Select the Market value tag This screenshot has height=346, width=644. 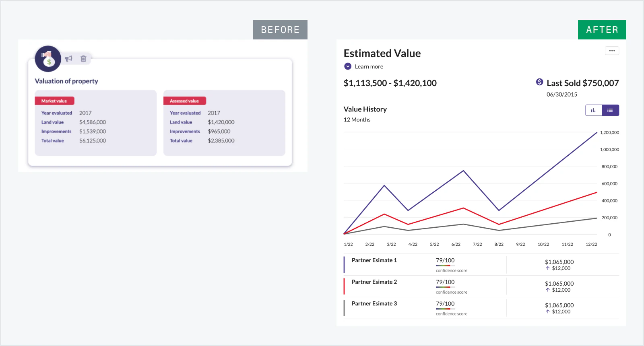54,101
